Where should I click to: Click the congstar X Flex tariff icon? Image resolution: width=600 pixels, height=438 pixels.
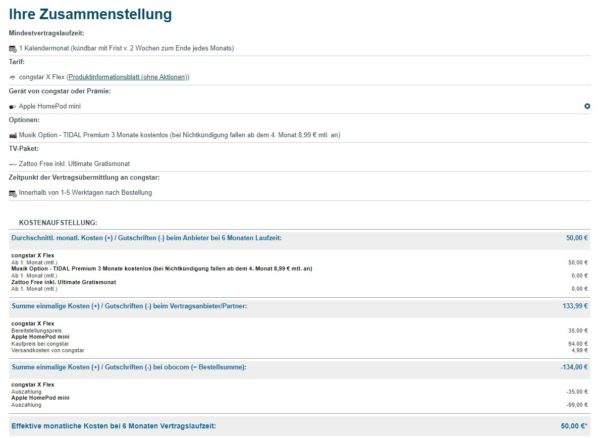tap(12, 77)
